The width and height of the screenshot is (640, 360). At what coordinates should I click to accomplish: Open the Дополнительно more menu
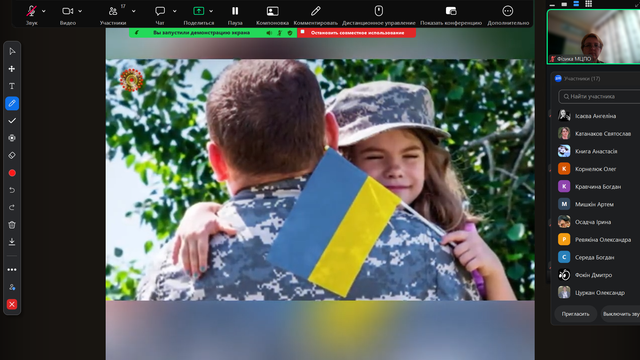click(x=508, y=15)
